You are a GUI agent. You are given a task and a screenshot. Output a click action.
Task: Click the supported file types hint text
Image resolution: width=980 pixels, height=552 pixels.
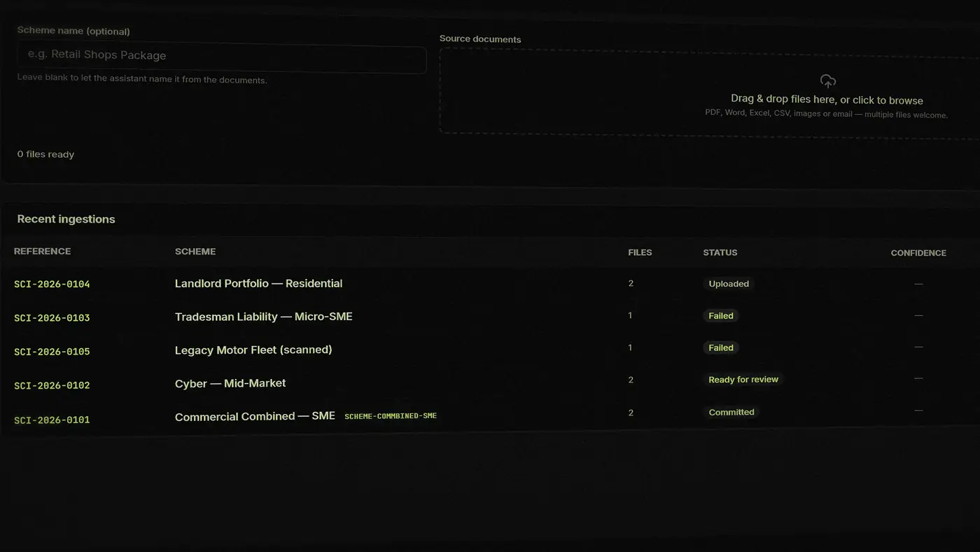[x=826, y=114]
